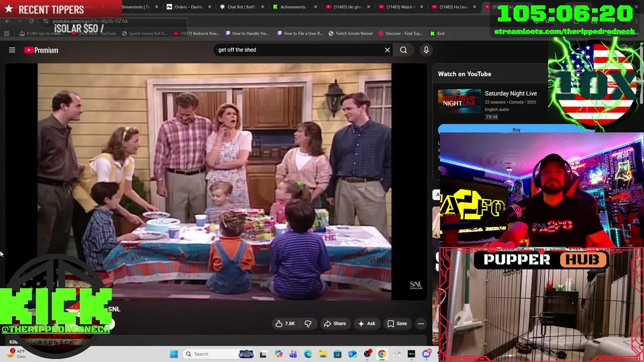Open the more actions three-dot menu
The height and width of the screenshot is (362, 644).
421,324
